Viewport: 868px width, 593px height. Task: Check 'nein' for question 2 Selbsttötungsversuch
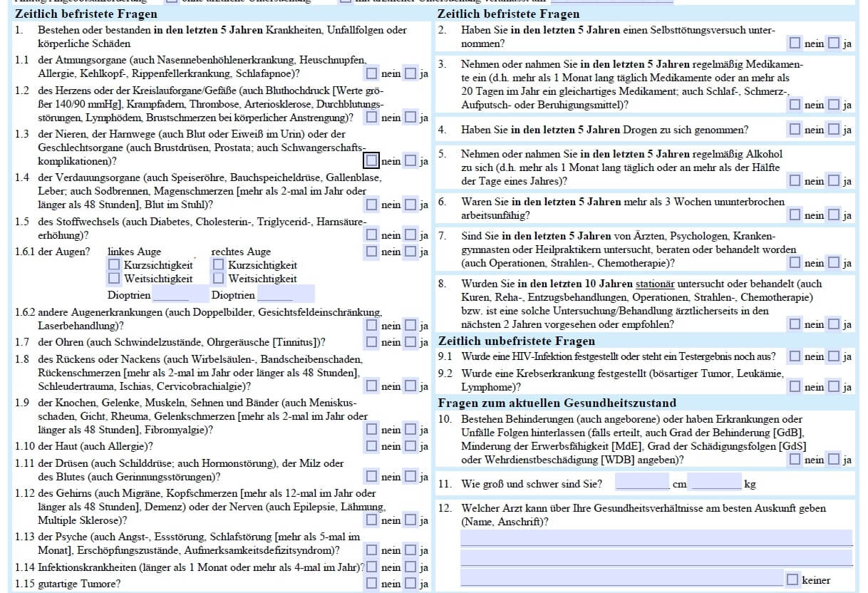point(795,43)
